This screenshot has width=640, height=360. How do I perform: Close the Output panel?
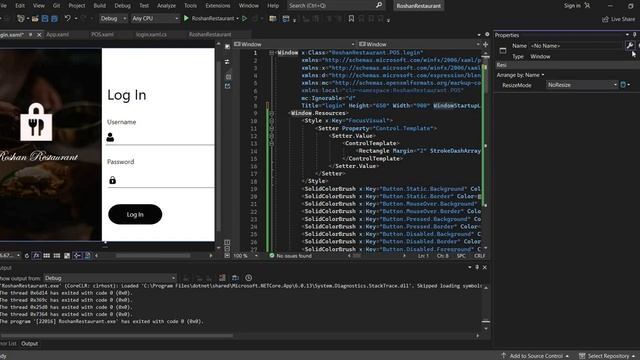484,267
